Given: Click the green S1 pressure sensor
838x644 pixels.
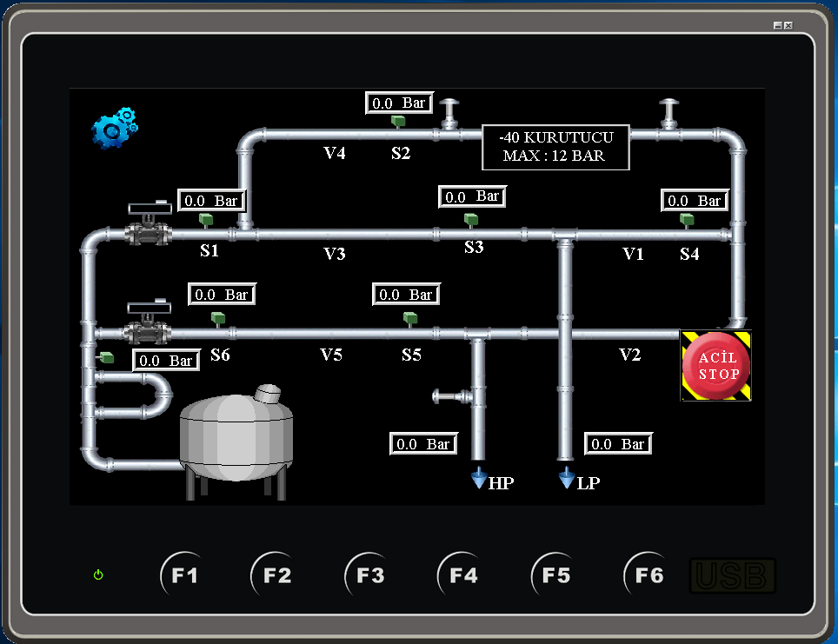Looking at the screenshot, I should (206, 219).
